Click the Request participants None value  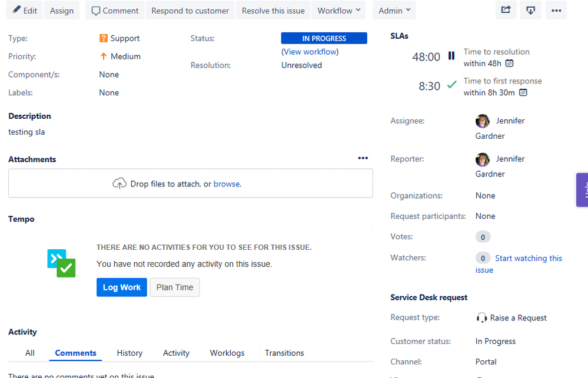coord(485,216)
